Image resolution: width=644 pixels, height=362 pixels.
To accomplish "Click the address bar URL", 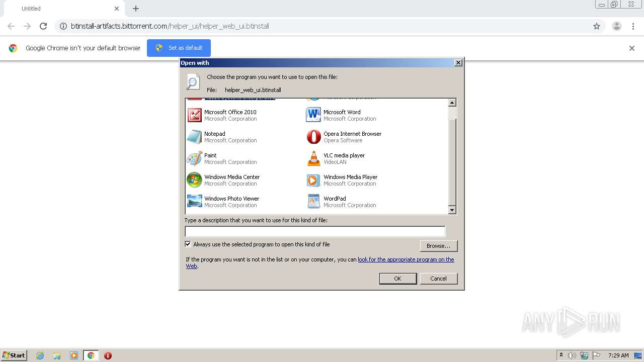I will click(x=170, y=26).
